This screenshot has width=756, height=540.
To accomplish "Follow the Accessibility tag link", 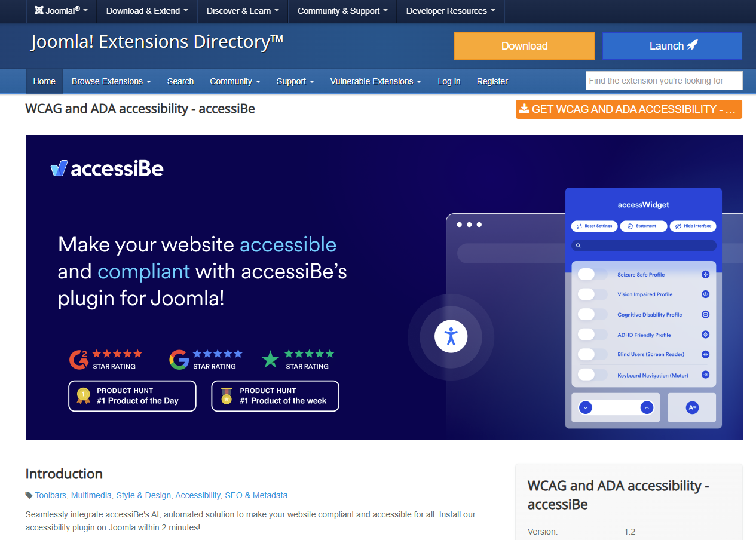I will click(x=198, y=495).
